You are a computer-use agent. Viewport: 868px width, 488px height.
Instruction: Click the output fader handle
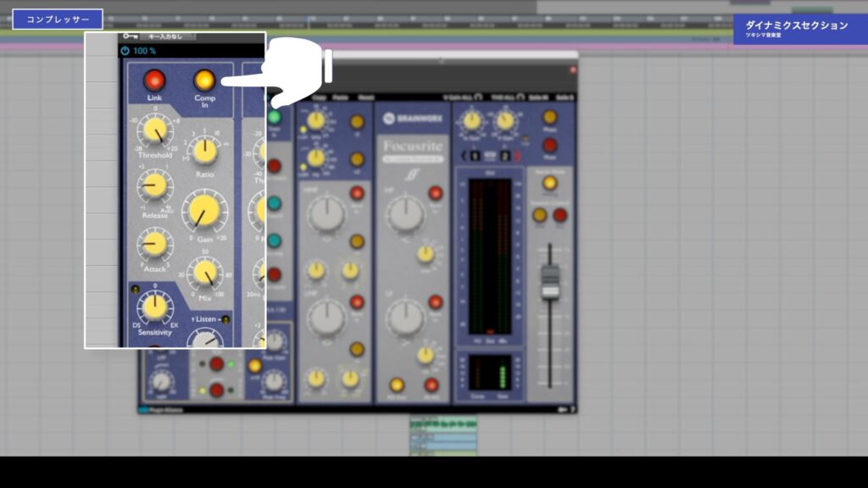coord(549,281)
